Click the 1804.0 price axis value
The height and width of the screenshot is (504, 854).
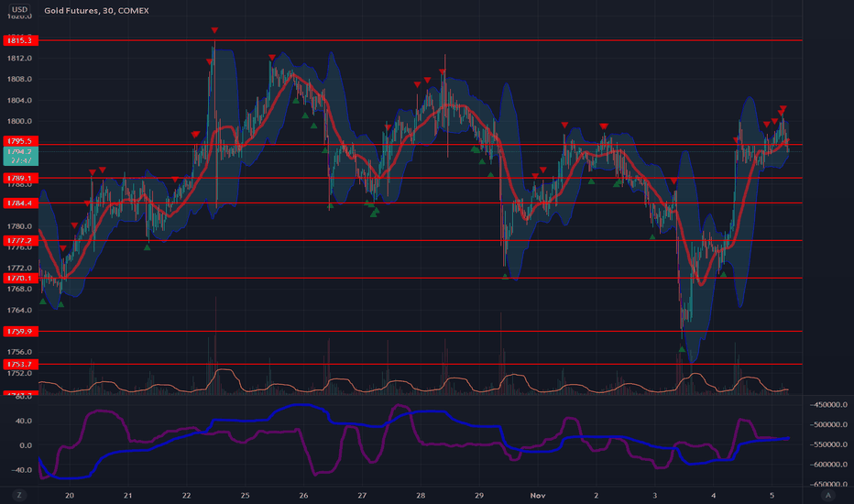coord(19,100)
